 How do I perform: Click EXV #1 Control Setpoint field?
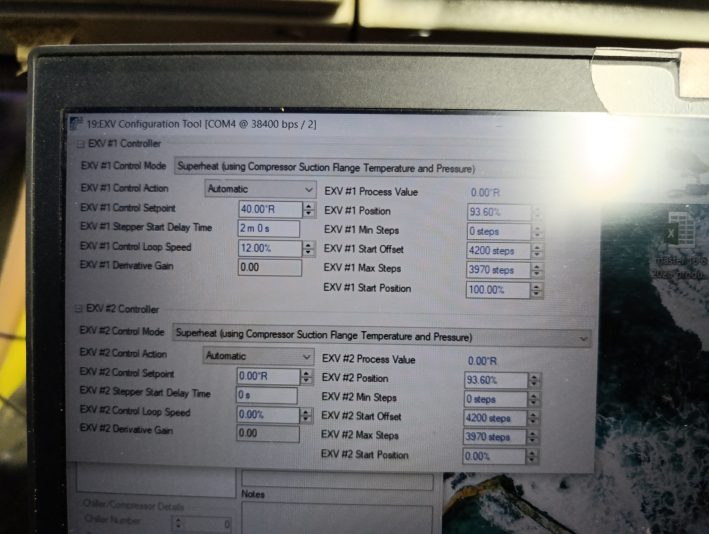click(270, 209)
